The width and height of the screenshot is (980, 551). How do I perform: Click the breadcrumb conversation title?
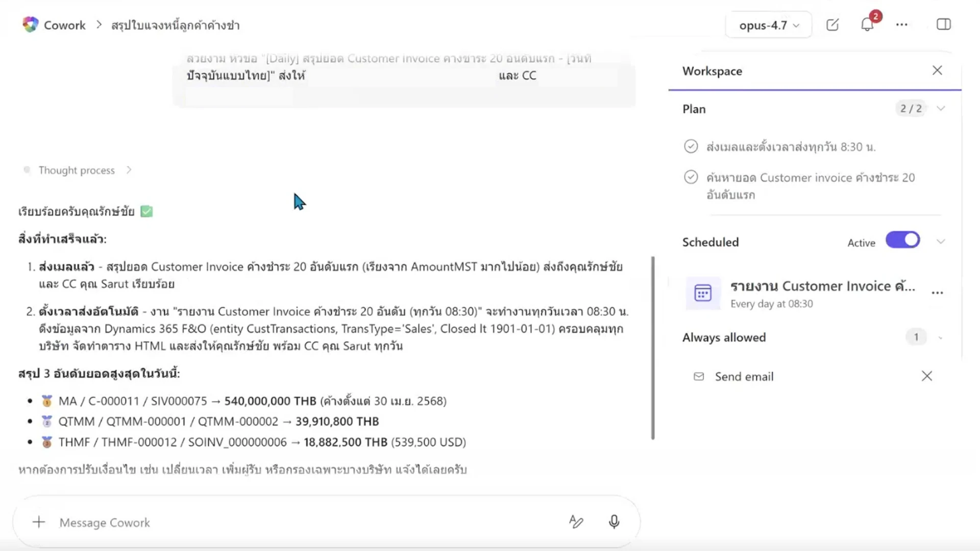[176, 25]
